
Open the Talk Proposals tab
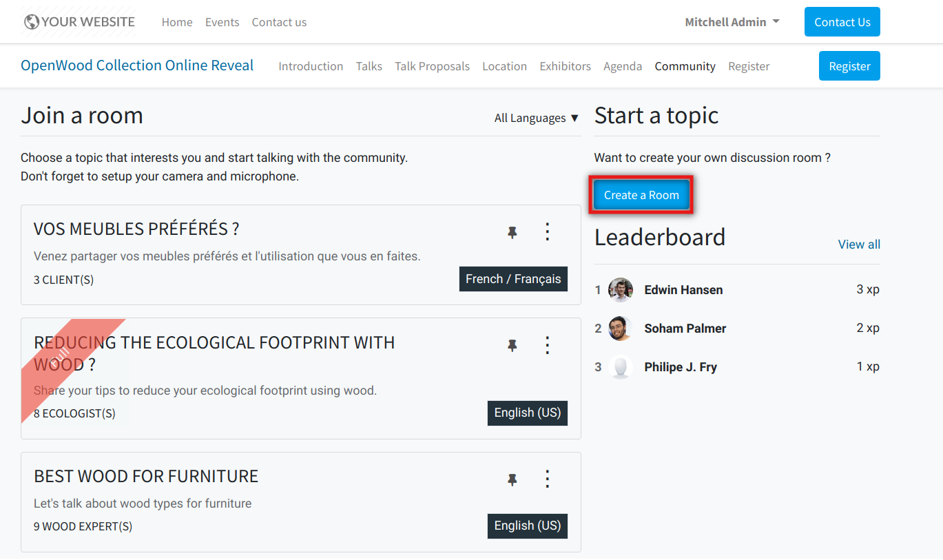point(432,66)
